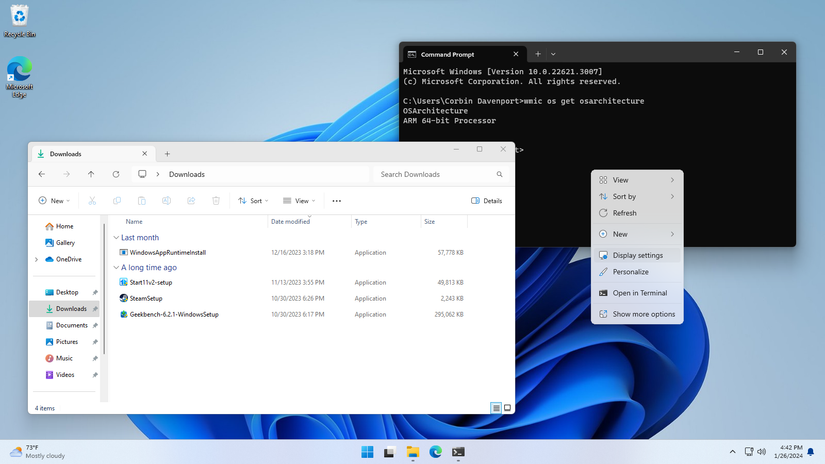The height and width of the screenshot is (464, 825).
Task: Open a new Command Prompt tab
Action: tap(538, 54)
